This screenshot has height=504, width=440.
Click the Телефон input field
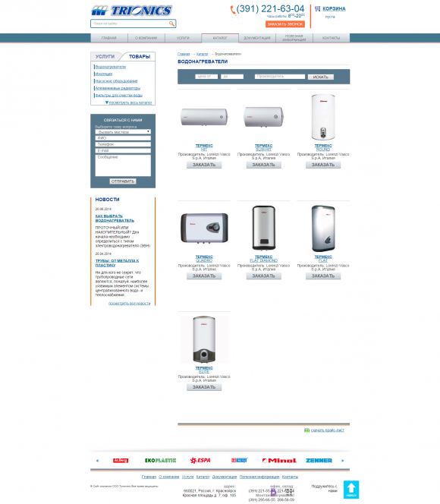tap(123, 144)
